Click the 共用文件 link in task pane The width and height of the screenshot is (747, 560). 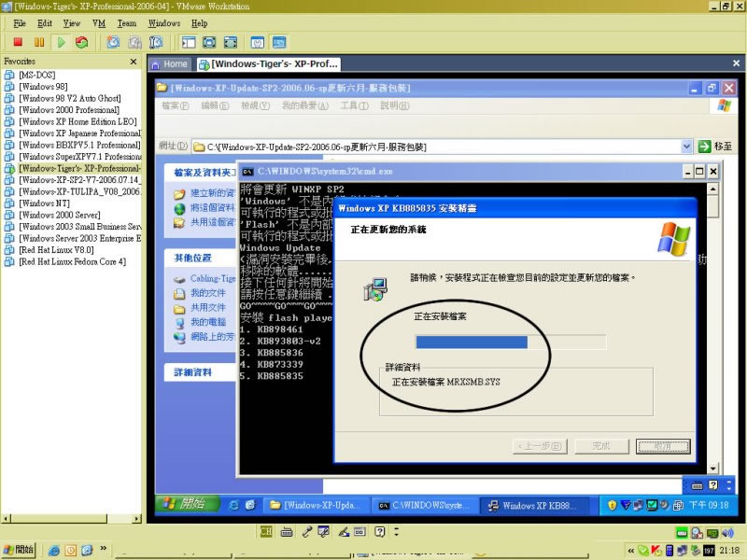[207, 308]
